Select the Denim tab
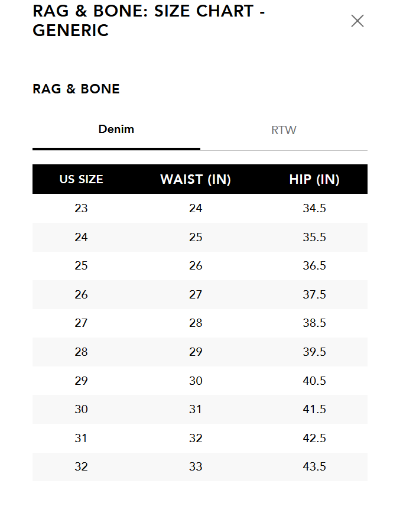The height and width of the screenshot is (532, 403). point(116,129)
